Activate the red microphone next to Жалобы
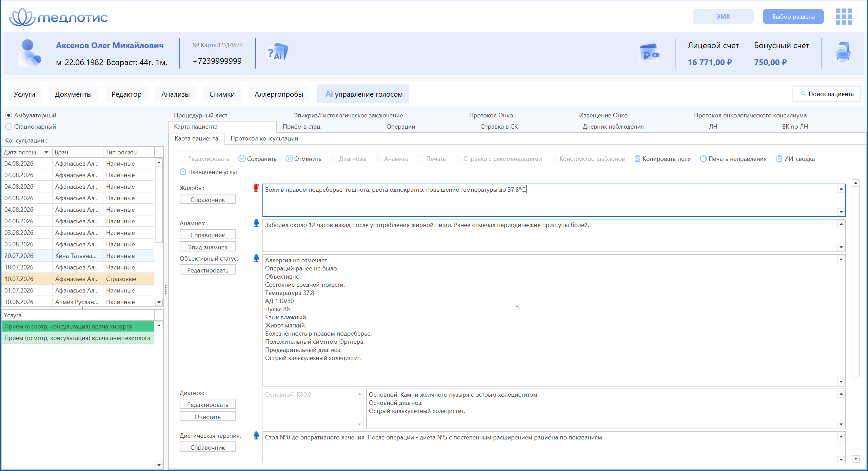The width and height of the screenshot is (868, 471). [256, 188]
